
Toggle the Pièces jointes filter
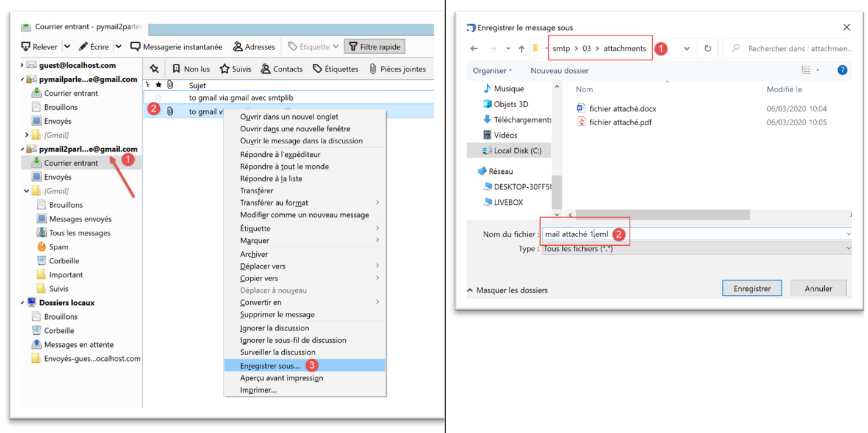pos(397,69)
